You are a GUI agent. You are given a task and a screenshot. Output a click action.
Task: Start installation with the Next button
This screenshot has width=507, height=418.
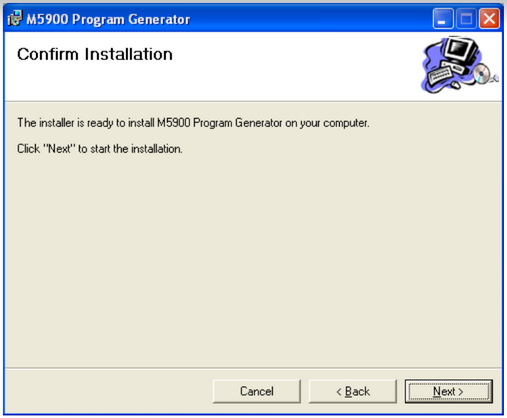coord(448,391)
